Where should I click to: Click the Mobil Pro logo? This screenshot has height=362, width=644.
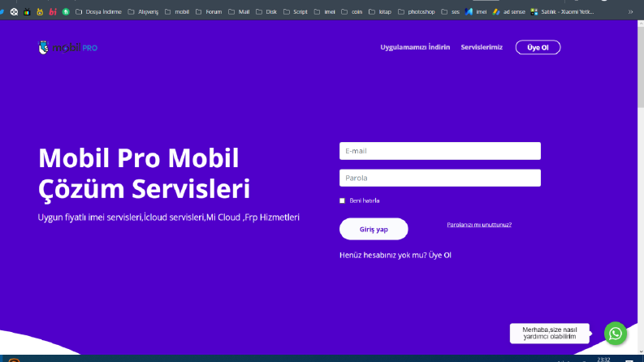[67, 48]
